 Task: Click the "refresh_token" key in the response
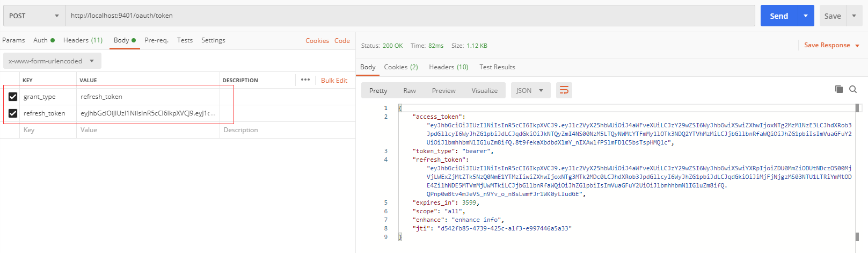pos(441,160)
